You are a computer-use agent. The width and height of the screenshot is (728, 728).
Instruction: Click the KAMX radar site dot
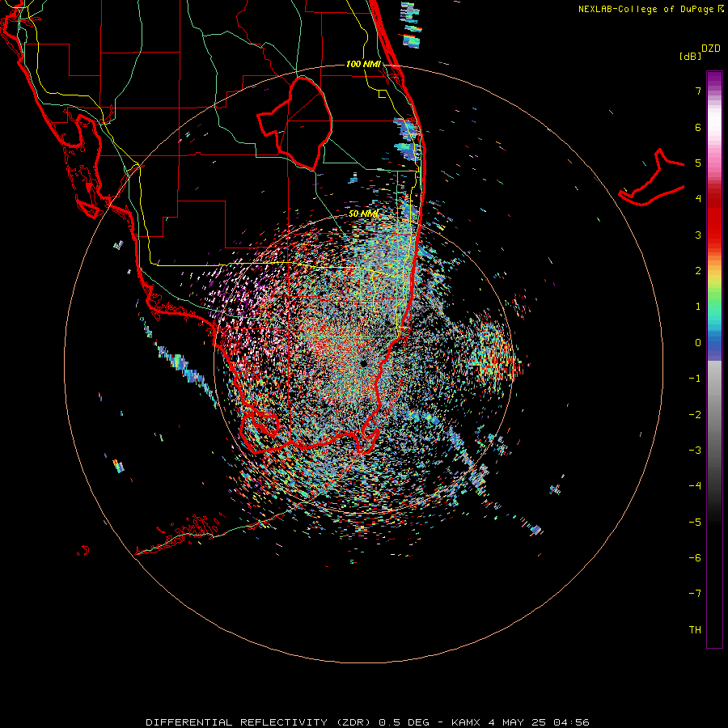(363, 363)
